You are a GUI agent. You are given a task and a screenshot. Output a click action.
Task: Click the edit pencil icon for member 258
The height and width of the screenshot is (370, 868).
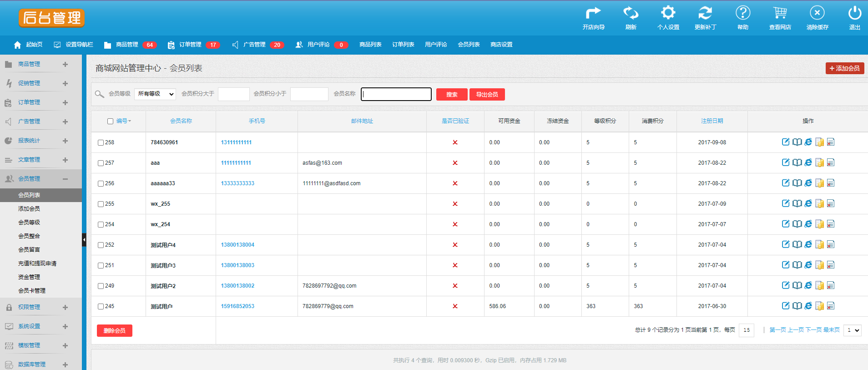[786, 142]
